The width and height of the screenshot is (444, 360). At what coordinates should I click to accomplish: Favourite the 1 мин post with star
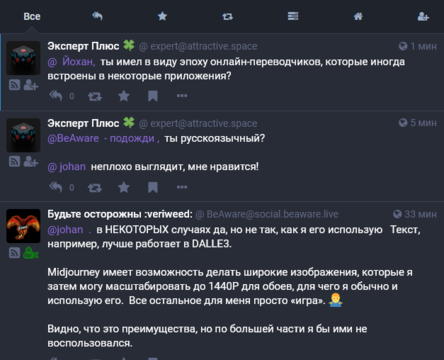(x=124, y=96)
